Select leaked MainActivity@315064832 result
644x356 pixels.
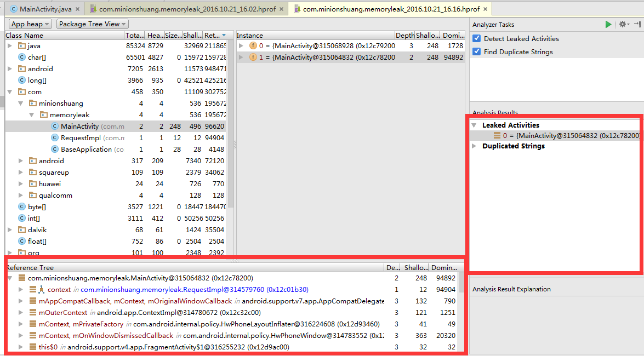(x=555, y=135)
